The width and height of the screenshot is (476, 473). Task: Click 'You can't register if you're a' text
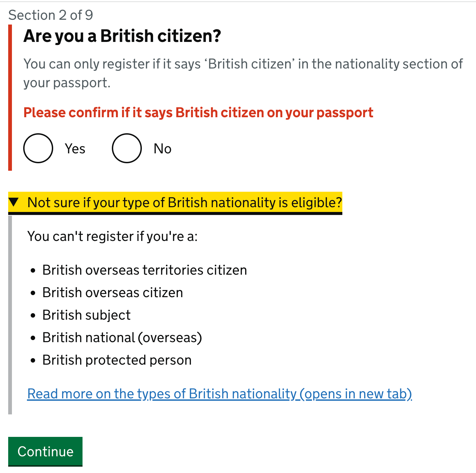pyautogui.click(x=113, y=236)
